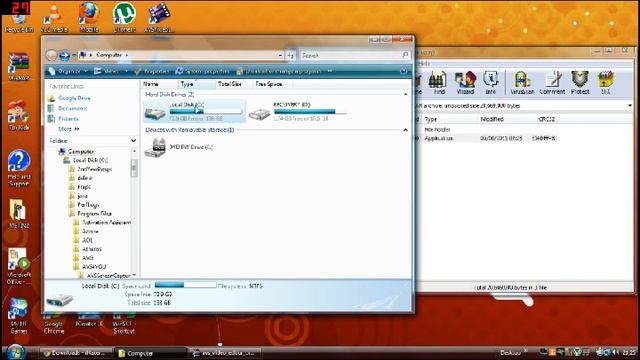This screenshot has width=640, height=360.
Task: Open the Views dropdown in Explorer toolbar
Action: pyautogui.click(x=110, y=71)
